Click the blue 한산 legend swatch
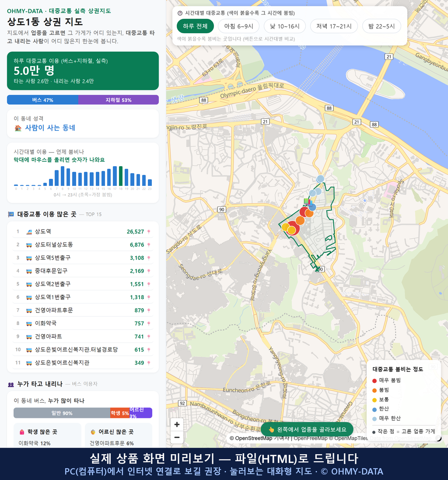448x480 pixels. click(374, 409)
